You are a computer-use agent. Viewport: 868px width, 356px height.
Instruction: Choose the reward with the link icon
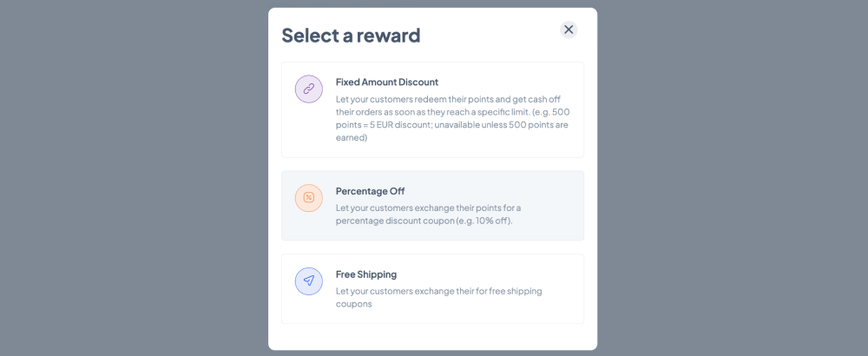point(433,109)
